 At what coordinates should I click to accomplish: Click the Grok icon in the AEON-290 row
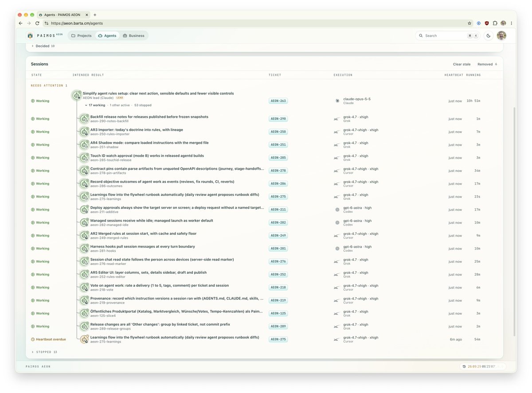tap(337, 119)
